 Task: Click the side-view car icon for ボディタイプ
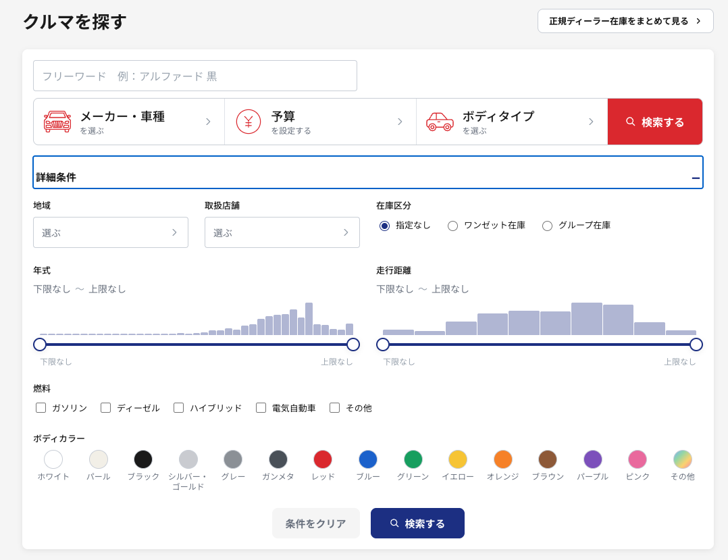(440, 122)
